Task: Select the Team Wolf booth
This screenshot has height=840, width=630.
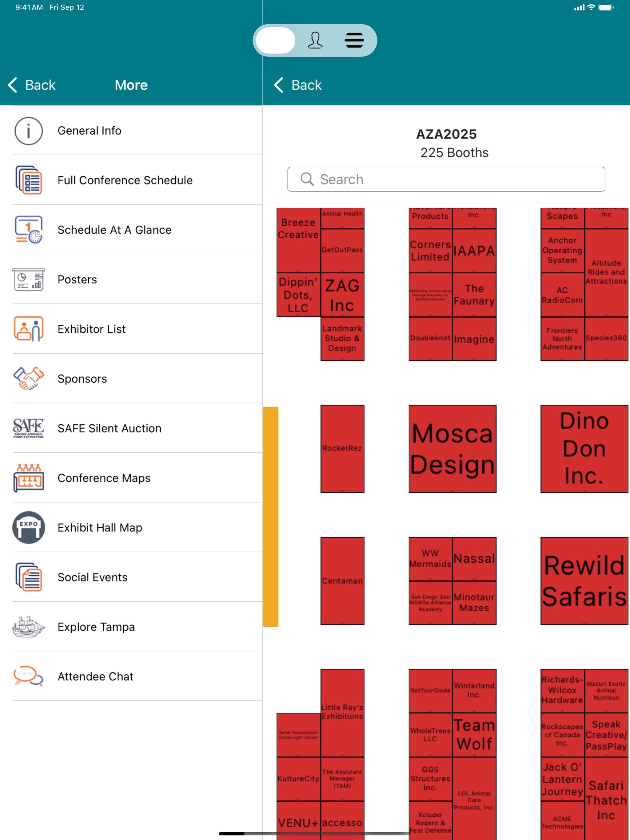Action: [x=474, y=735]
